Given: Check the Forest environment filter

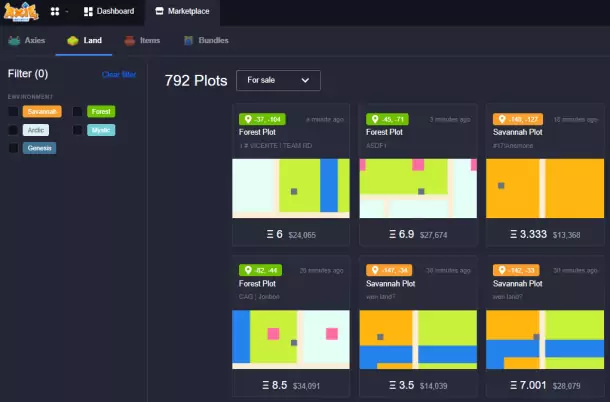Looking at the screenshot, I should (77, 111).
